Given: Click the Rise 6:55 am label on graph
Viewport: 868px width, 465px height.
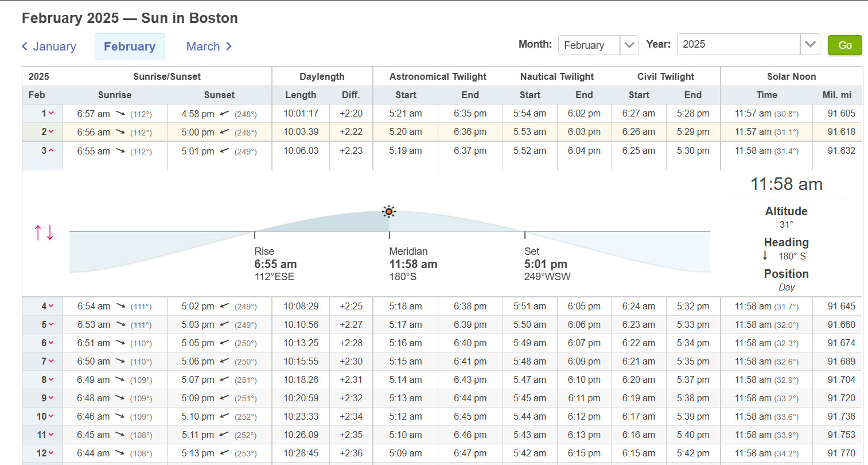Looking at the screenshot, I should pos(275,264).
